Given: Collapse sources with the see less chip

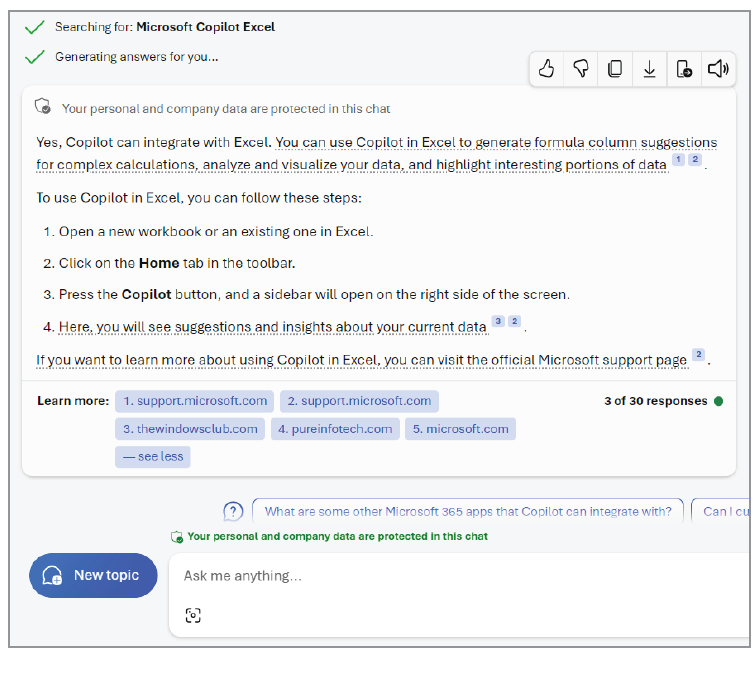Looking at the screenshot, I should pos(152,456).
